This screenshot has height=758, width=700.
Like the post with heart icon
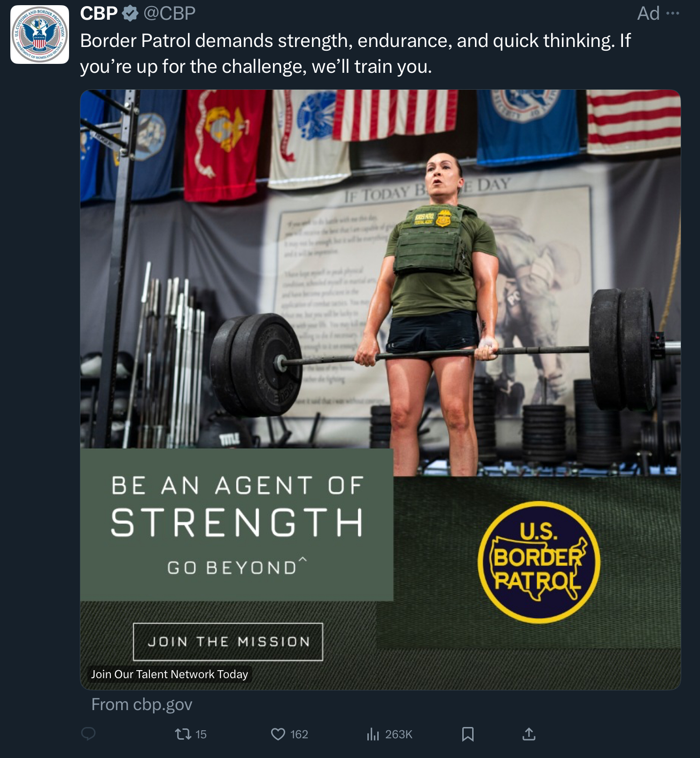tap(278, 734)
